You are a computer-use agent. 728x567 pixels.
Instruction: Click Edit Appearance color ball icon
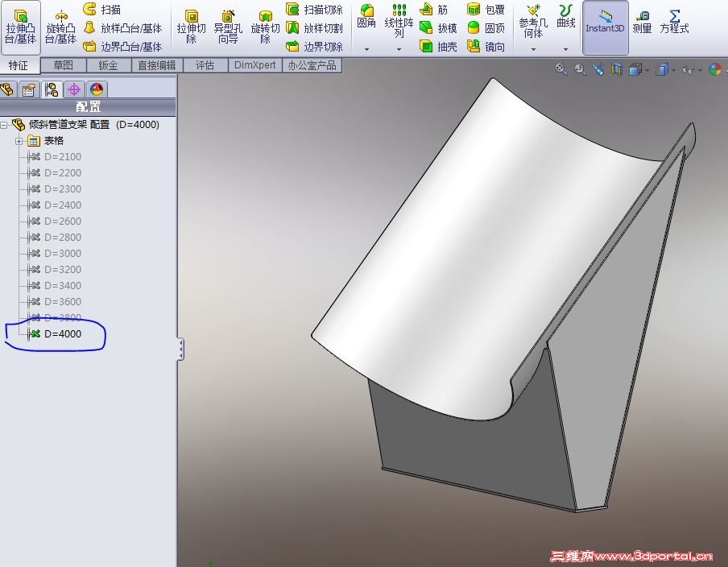pyautogui.click(x=715, y=69)
